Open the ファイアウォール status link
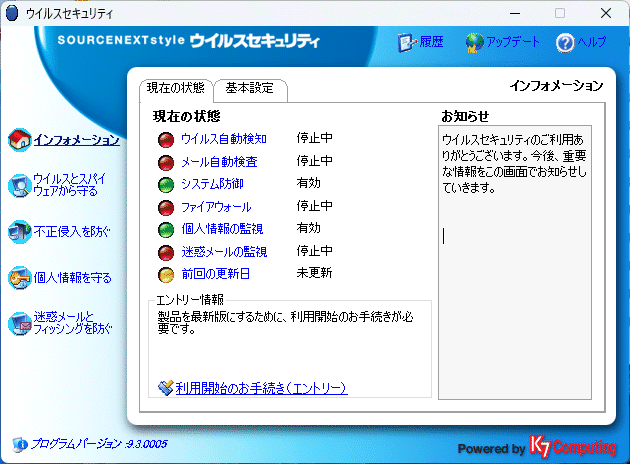630x464 pixels. point(214,206)
